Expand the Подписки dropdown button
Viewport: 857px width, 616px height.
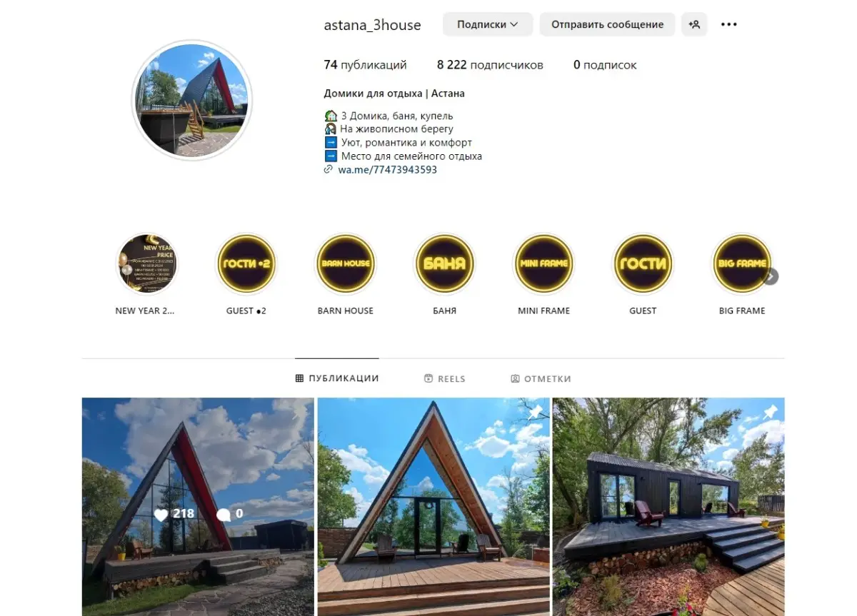[488, 24]
